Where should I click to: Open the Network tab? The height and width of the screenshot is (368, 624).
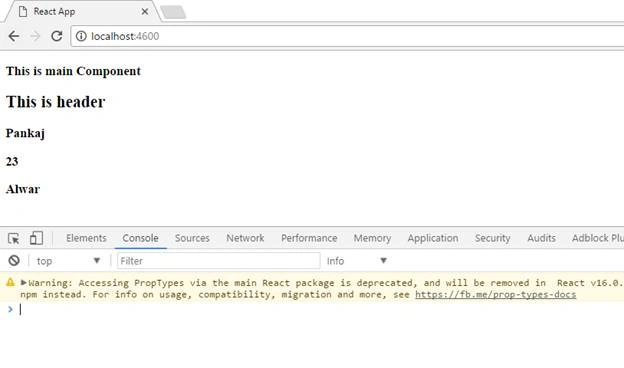245,238
